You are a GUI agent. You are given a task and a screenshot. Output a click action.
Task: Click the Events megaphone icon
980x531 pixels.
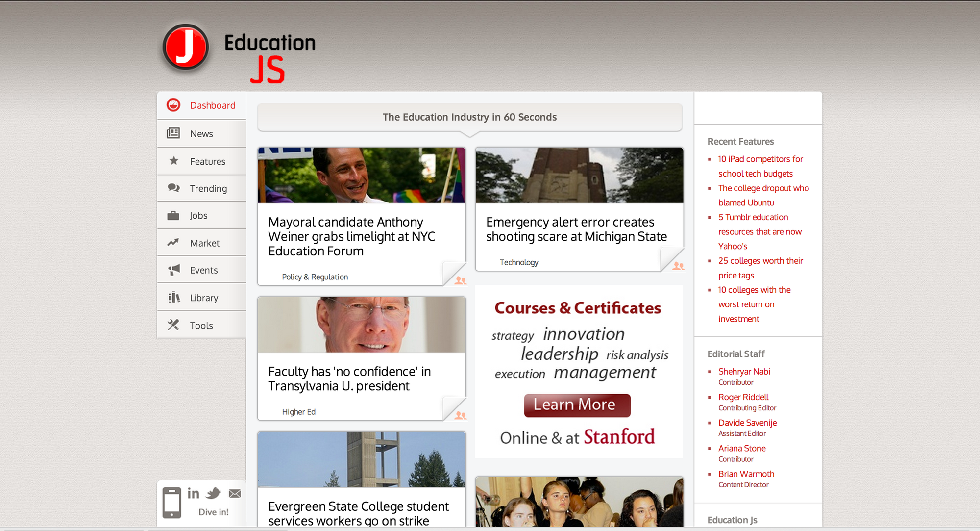coord(173,270)
